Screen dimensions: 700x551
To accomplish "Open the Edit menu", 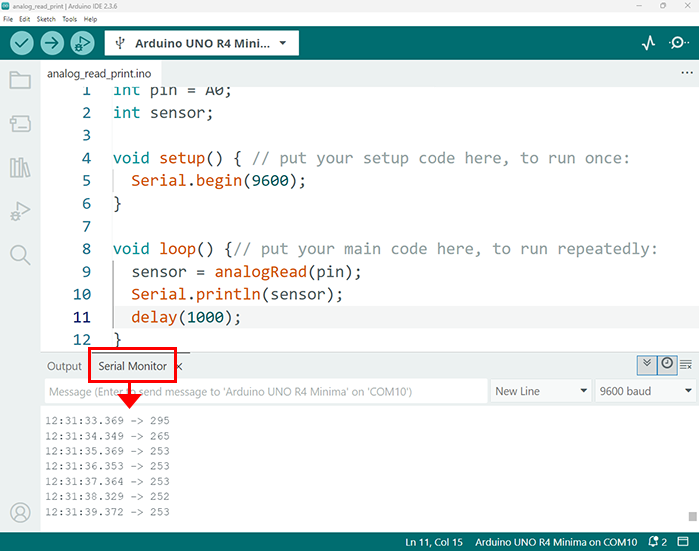I will (x=25, y=19).
